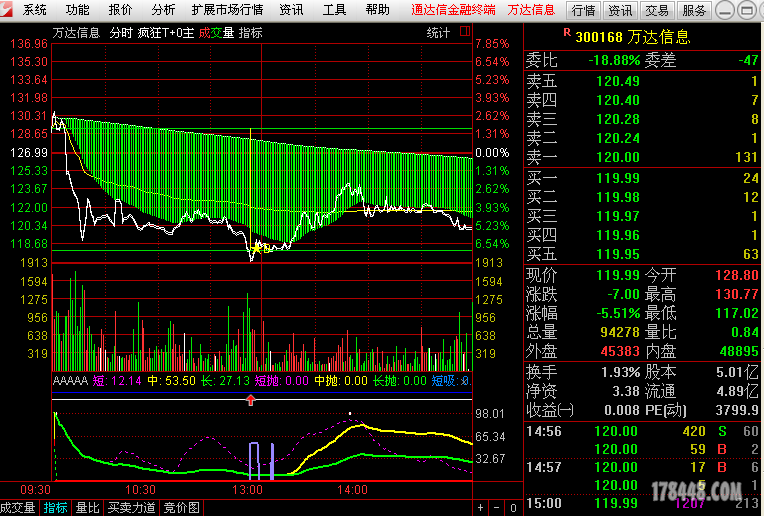Screen dimensions: 764x516
Task: Click the 今开 value 128.80
Action: 737,275
